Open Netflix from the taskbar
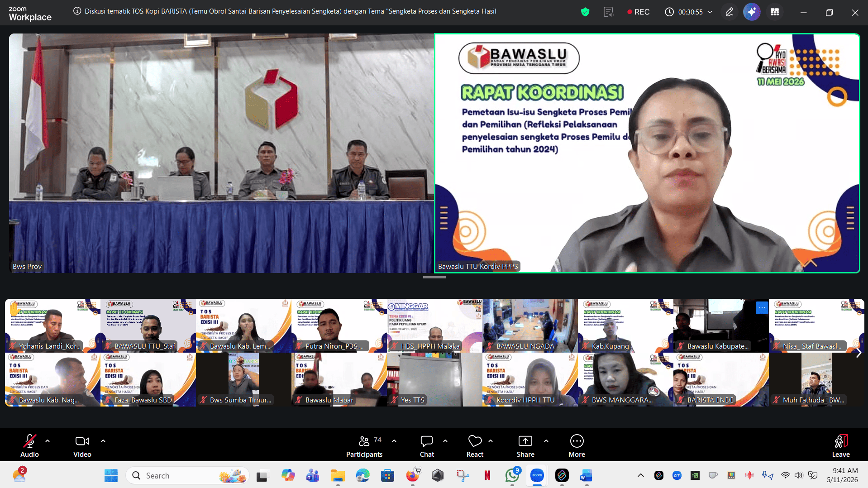This screenshot has height=488, width=868. coord(487,475)
